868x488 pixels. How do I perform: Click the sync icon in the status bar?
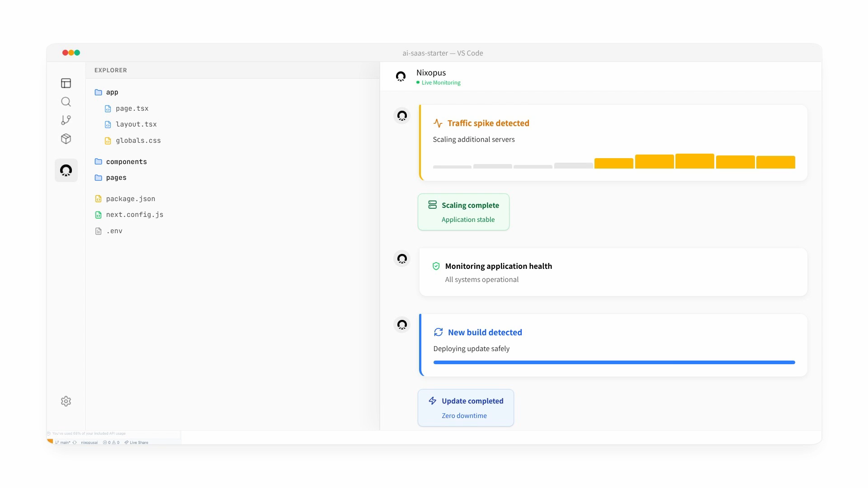(75, 442)
